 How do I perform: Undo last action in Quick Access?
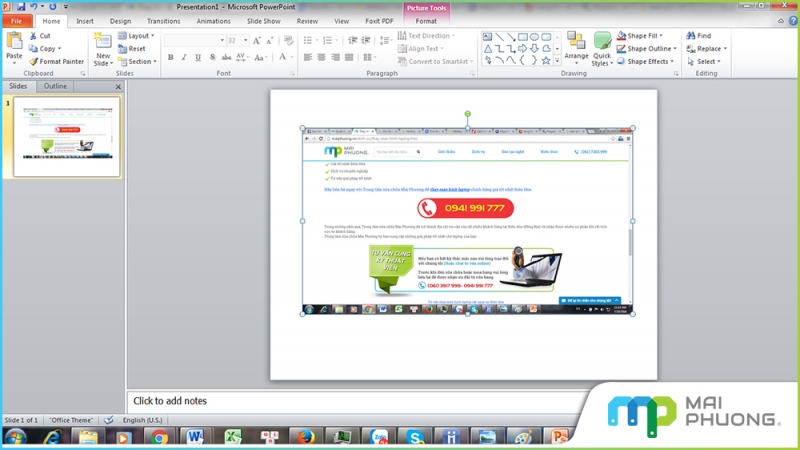tap(33, 7)
